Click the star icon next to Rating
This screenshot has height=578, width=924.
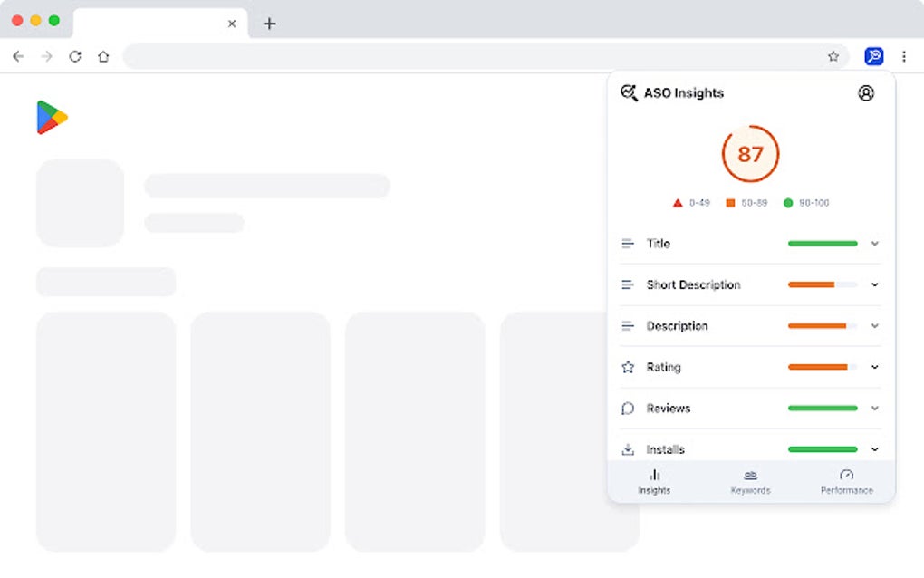(x=627, y=367)
